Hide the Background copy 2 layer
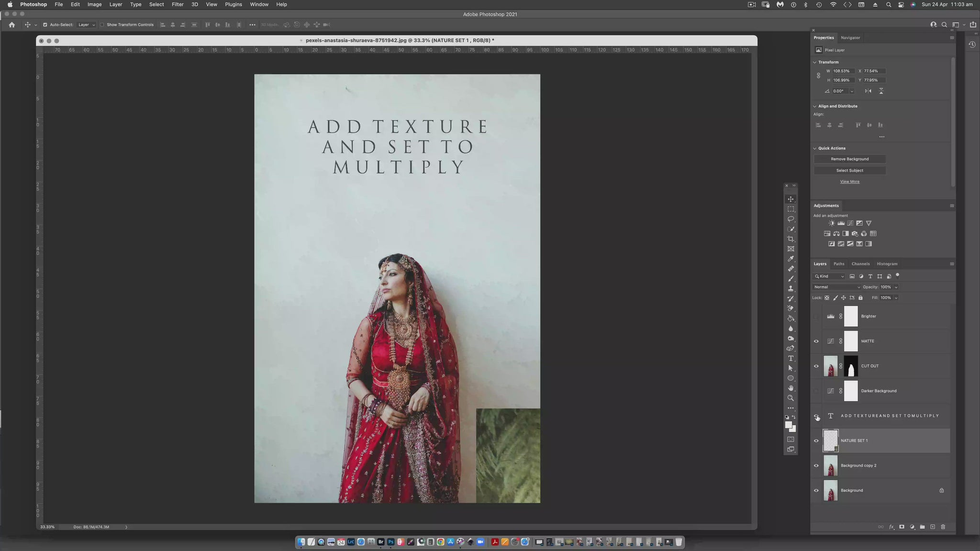980x551 pixels. pyautogui.click(x=816, y=465)
